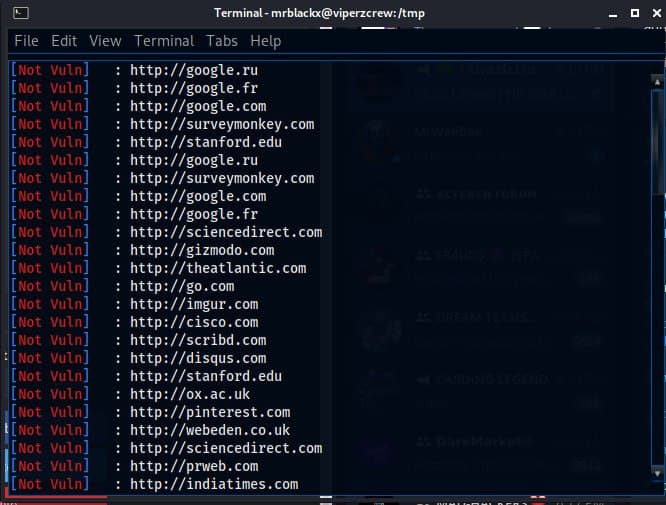
Task: Click the http://theatlantic.com URL
Action: [x=217, y=268]
